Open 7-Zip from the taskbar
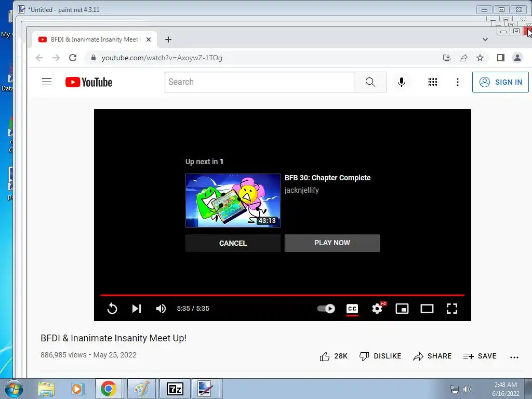 tap(175, 389)
